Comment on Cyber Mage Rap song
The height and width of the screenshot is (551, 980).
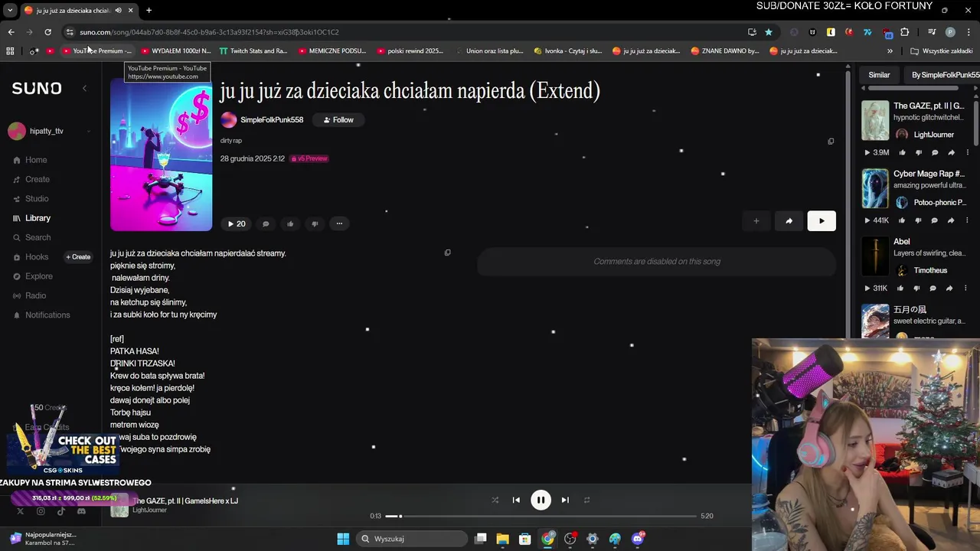[935, 220]
